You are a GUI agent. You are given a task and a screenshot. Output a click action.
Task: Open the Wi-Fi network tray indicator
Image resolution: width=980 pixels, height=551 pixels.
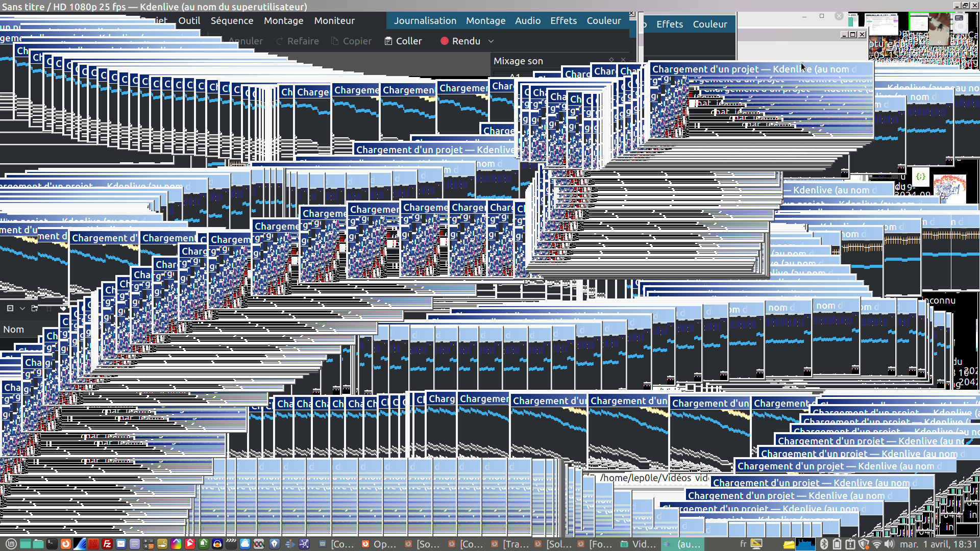point(876,544)
